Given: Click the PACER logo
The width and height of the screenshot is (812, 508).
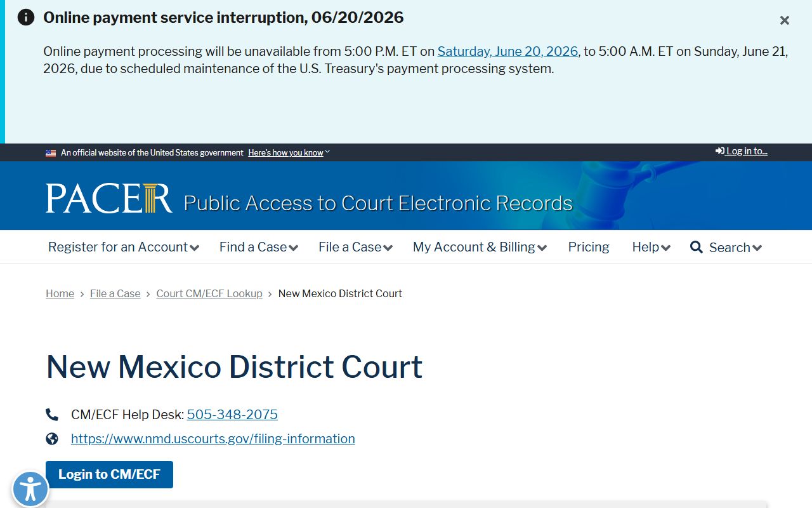Looking at the screenshot, I should click(x=108, y=198).
